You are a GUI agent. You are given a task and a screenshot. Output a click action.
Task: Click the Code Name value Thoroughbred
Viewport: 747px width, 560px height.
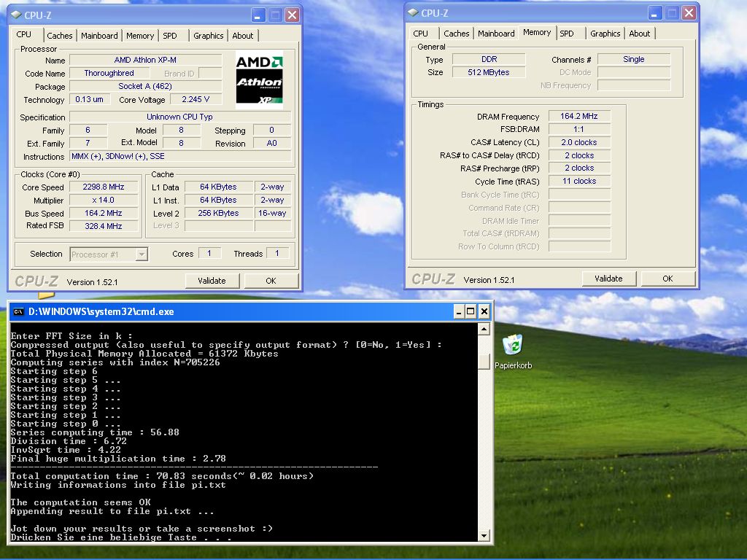pyautogui.click(x=109, y=73)
